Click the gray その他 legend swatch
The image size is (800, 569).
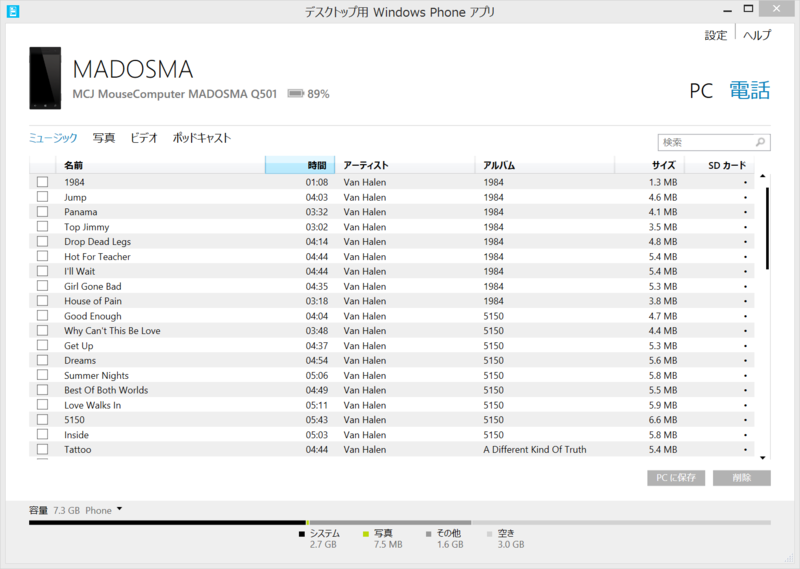click(429, 534)
